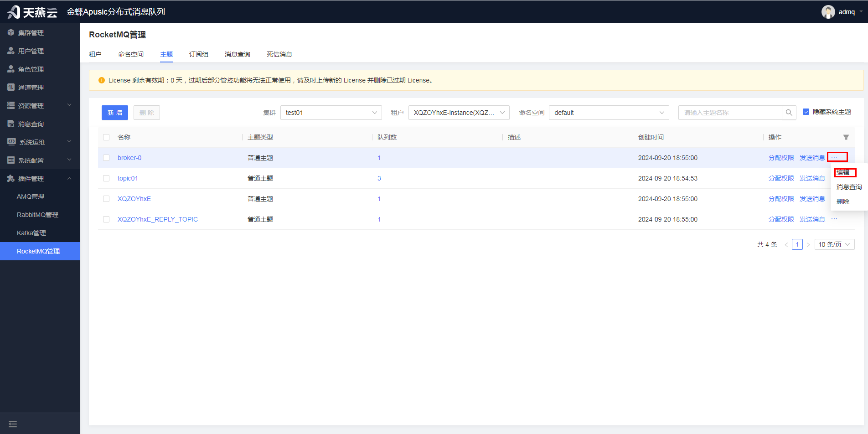Viewport: 868px width, 434px height.
Task: Check the broker-0 row checkbox
Action: click(x=106, y=158)
